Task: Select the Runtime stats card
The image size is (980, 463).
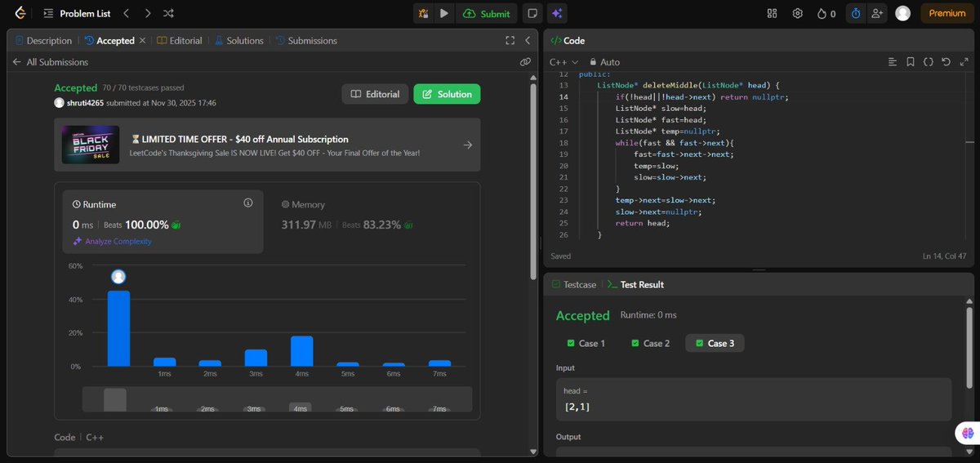Action: coord(163,221)
